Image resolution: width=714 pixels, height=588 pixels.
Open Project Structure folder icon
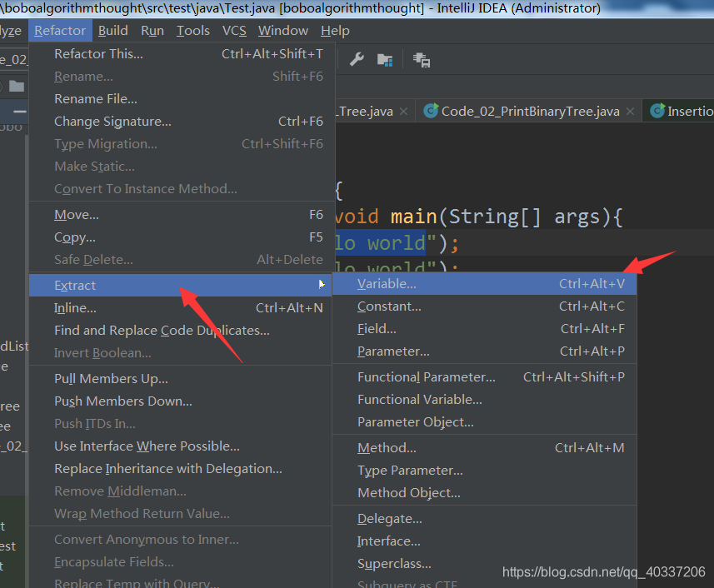(385, 60)
